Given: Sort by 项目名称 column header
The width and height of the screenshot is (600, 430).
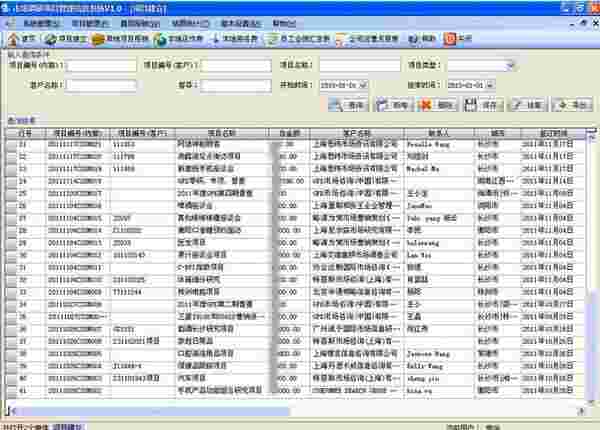Looking at the screenshot, I should click(222, 133).
